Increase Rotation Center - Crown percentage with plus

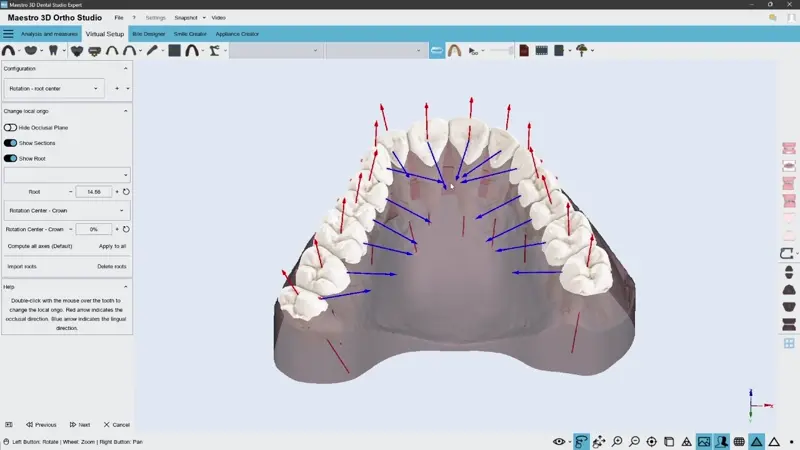click(117, 229)
